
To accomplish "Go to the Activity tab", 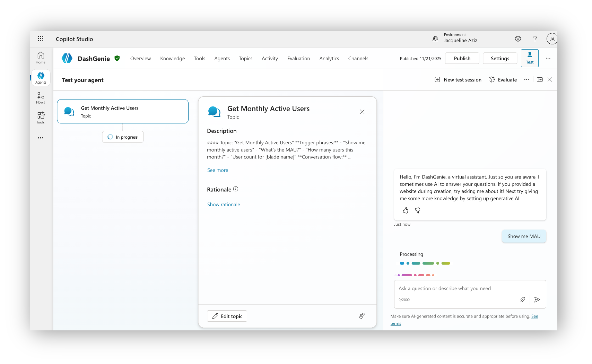I will tap(270, 59).
